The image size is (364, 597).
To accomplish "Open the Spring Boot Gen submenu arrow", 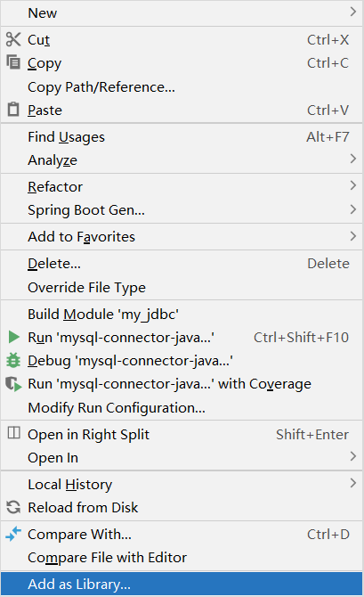I will 353,209.
